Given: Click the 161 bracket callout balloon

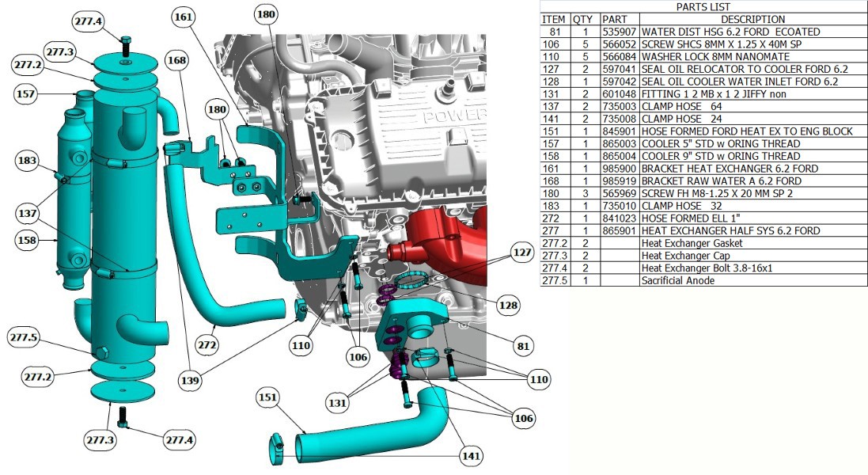Looking at the screenshot, I should (184, 16).
